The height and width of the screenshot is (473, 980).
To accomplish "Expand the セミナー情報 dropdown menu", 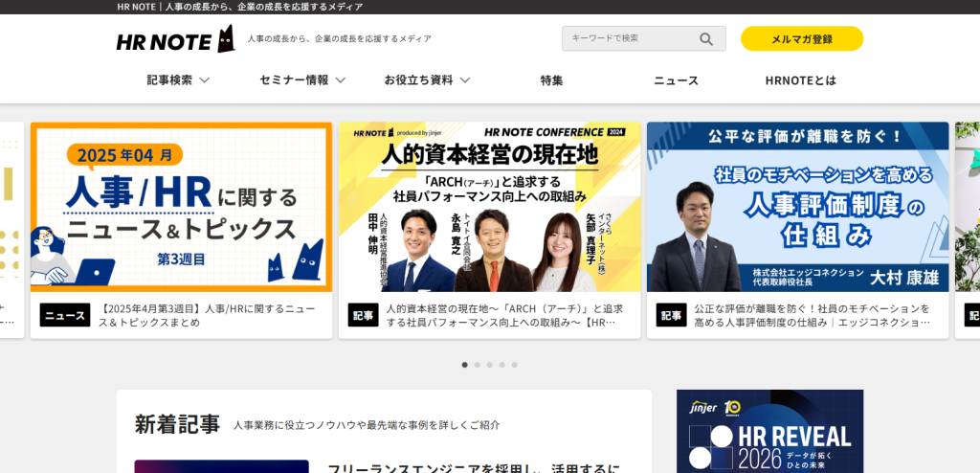I will (302, 80).
